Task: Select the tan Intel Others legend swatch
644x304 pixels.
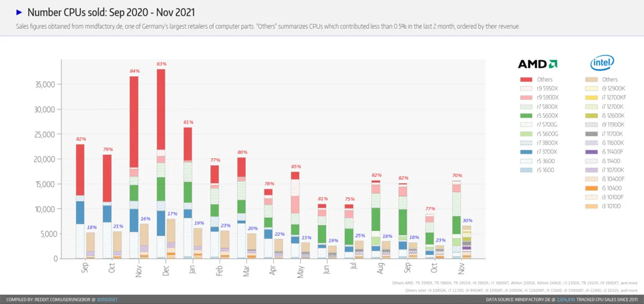Action: click(x=591, y=79)
